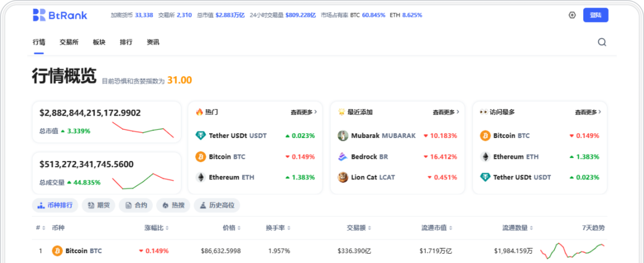The width and height of the screenshot is (644, 263).
Task: Click the 登陆 login button
Action: pos(596,15)
